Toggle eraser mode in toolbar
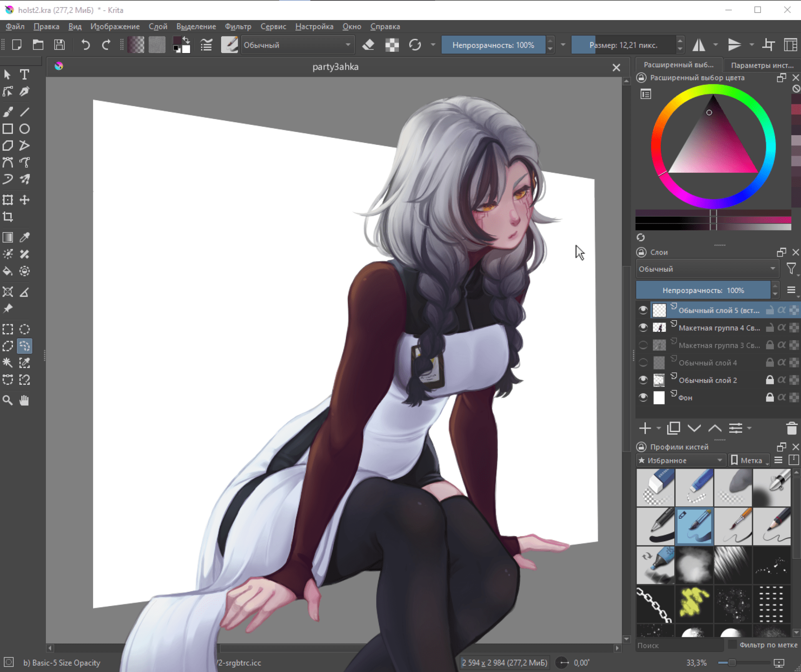This screenshot has height=672, width=801. pos(368,45)
